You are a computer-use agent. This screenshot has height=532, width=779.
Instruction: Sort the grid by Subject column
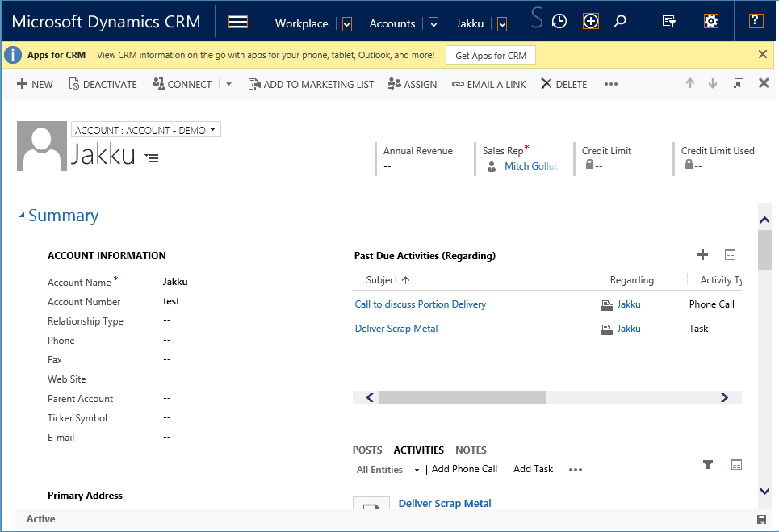coord(387,280)
